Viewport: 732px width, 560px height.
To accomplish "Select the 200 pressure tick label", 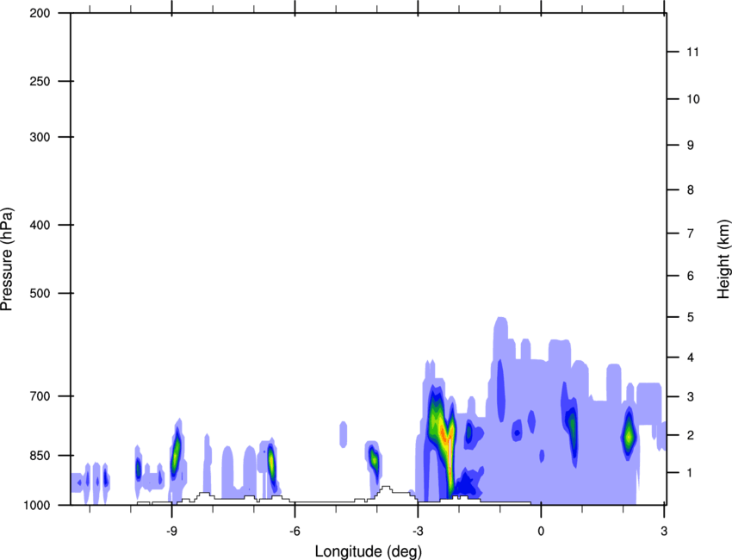I will (x=40, y=13).
